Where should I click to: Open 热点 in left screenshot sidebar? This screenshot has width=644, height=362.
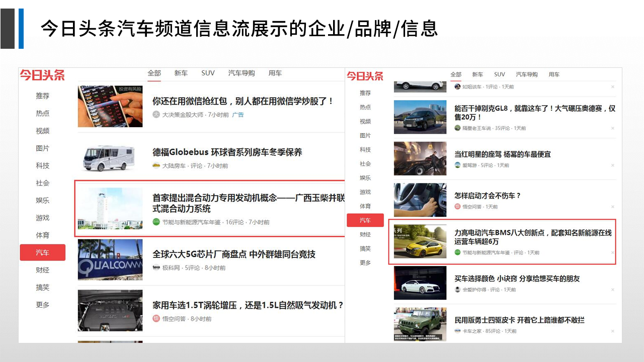(x=43, y=113)
